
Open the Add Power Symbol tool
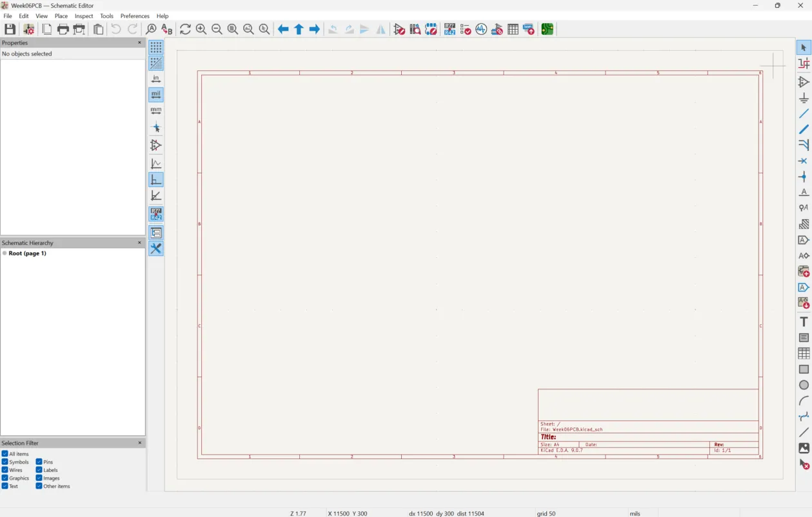pos(802,98)
